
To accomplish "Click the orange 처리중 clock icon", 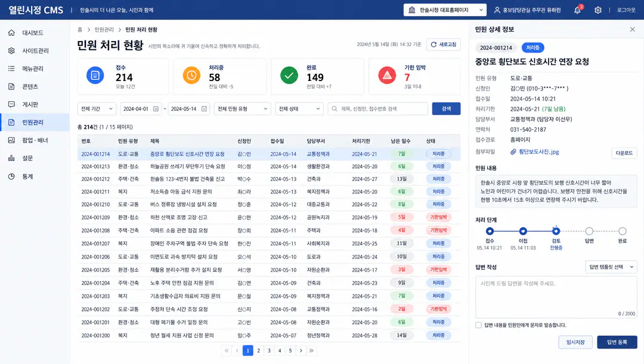I will tap(191, 76).
